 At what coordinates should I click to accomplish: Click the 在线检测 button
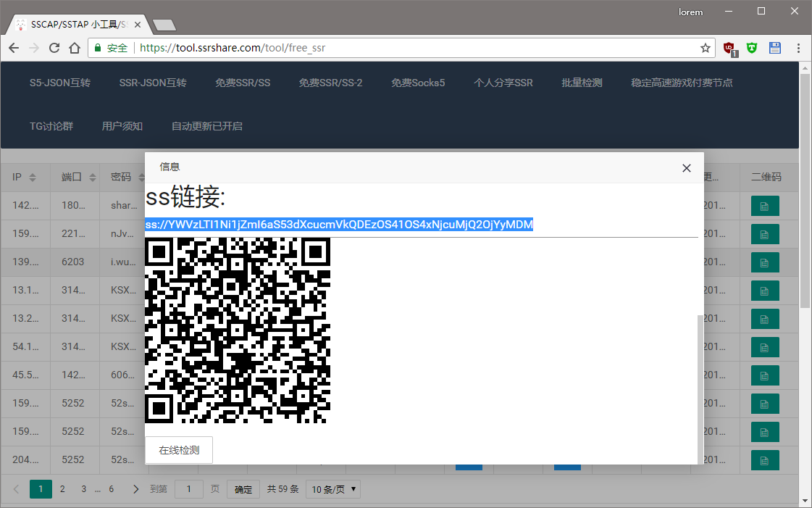pos(179,450)
